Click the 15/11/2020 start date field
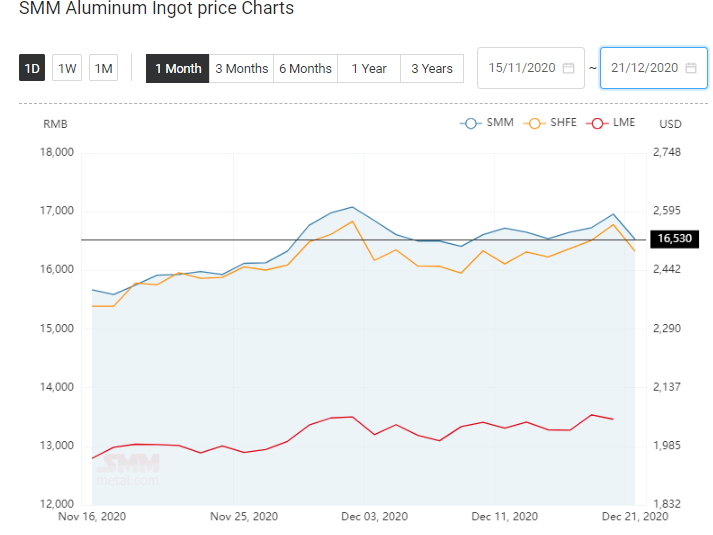The image size is (713, 535). click(x=531, y=68)
